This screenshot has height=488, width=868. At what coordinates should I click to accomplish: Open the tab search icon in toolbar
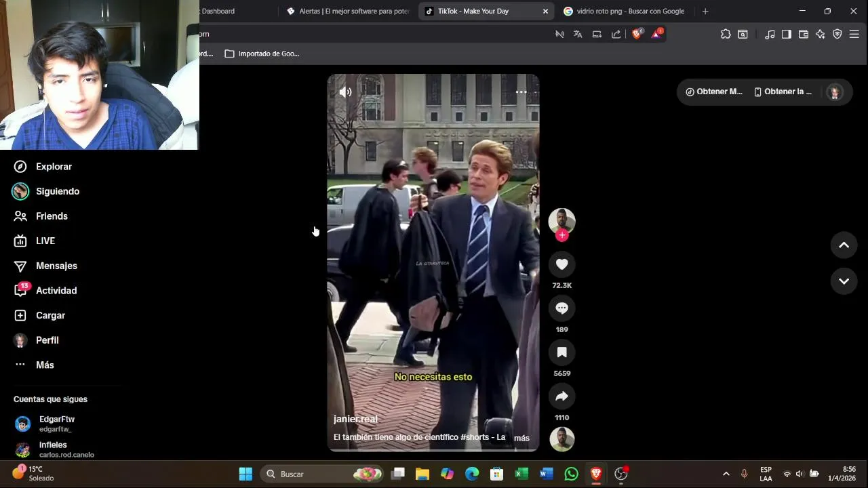tap(743, 34)
